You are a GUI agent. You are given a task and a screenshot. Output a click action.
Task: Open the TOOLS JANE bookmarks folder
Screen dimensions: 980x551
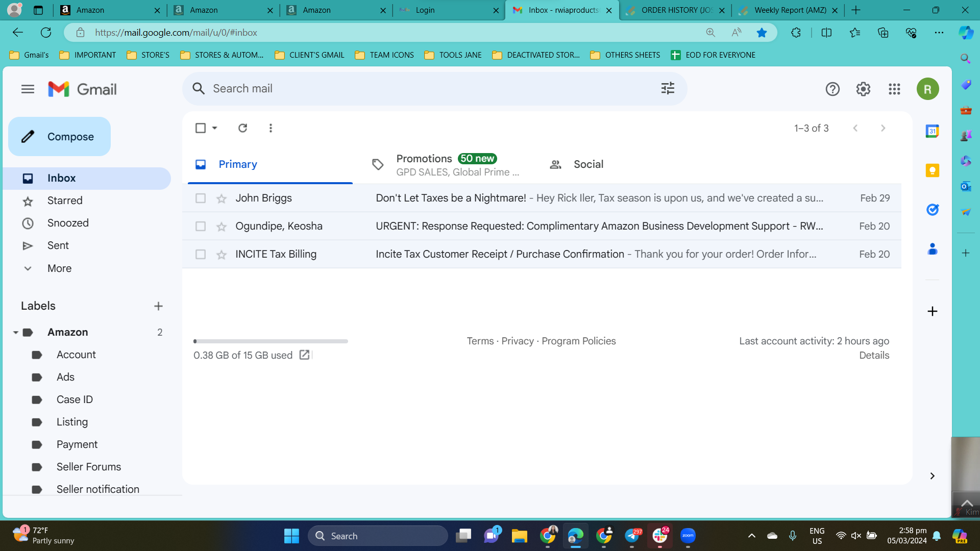click(453, 55)
